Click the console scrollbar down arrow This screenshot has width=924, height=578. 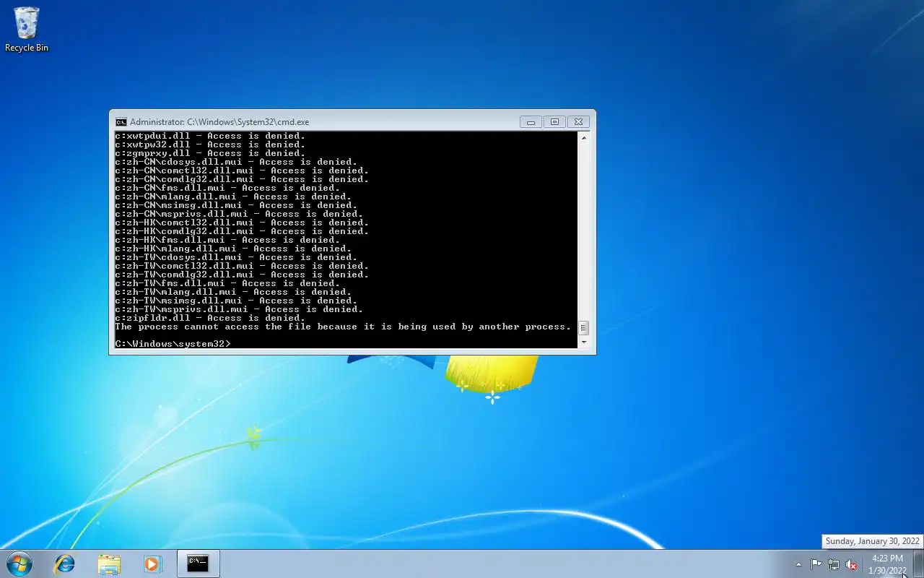[x=584, y=342]
